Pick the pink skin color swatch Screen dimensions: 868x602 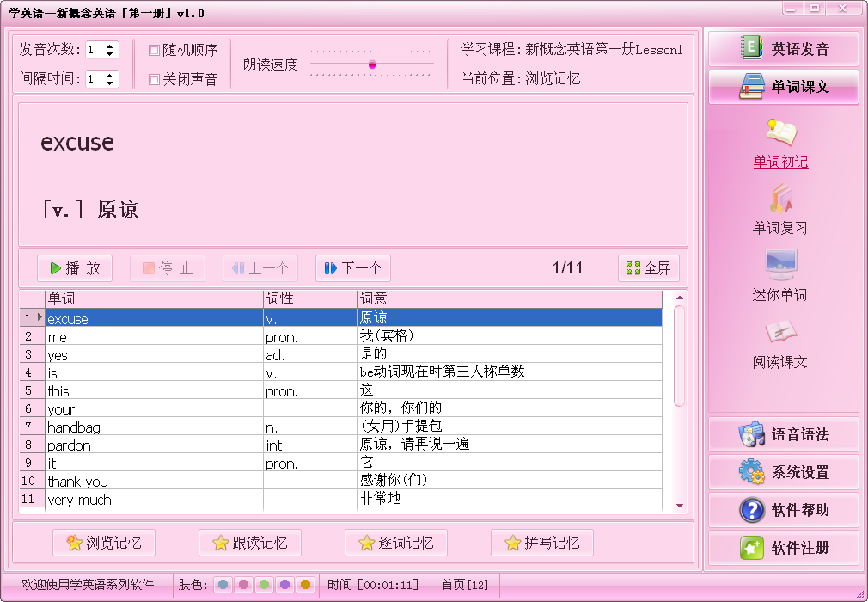(243, 584)
